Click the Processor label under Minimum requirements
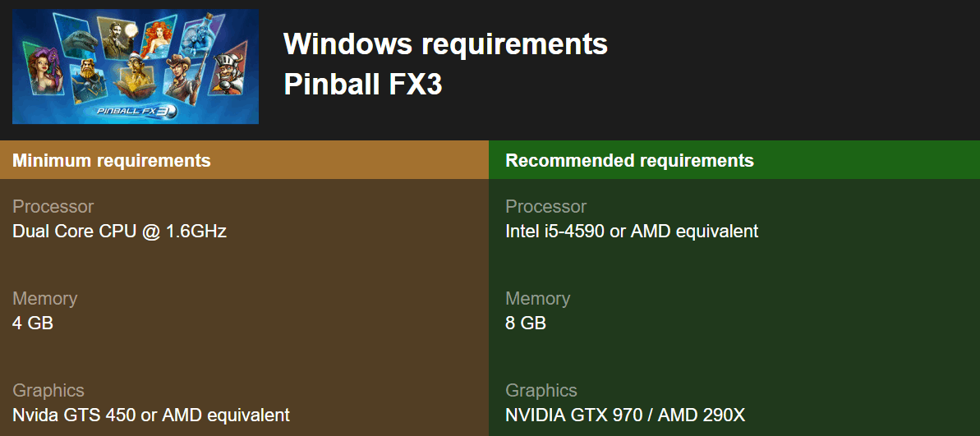Viewport: 980px width, 436px height. point(53,207)
